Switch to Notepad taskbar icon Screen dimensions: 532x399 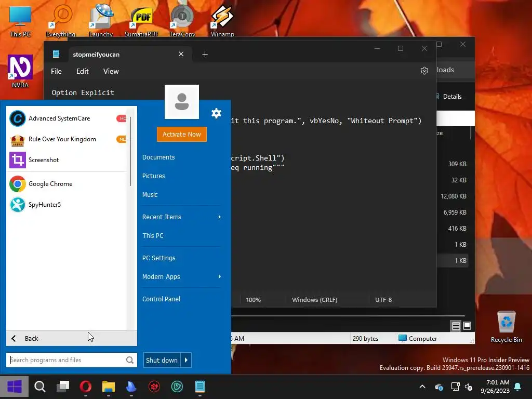[x=200, y=387]
